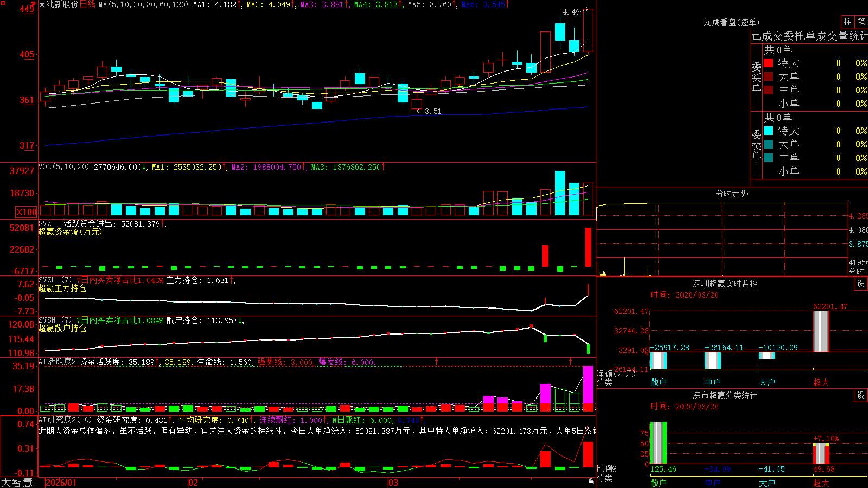Click the tallest red 超赢资金流 bar
The image size is (868, 488).
(588, 247)
